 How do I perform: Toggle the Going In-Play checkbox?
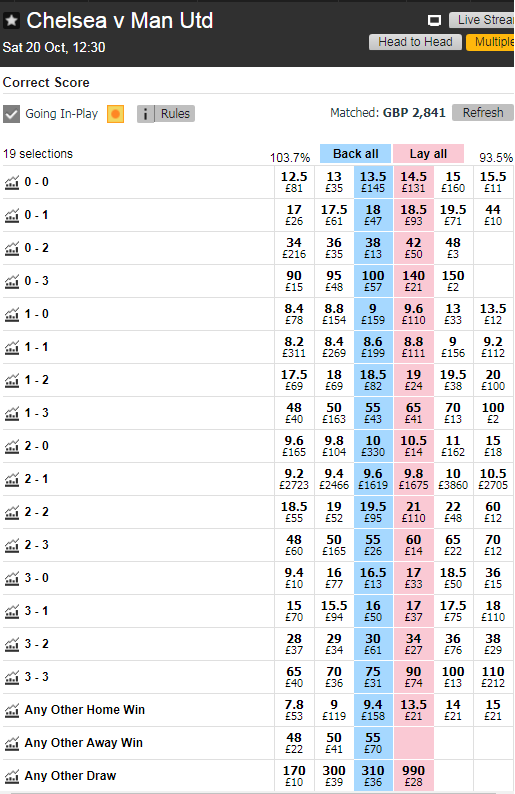click(11, 114)
